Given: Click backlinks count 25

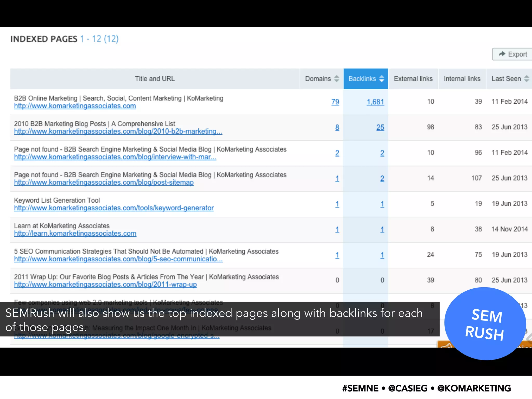Looking at the screenshot, I should click(380, 127).
